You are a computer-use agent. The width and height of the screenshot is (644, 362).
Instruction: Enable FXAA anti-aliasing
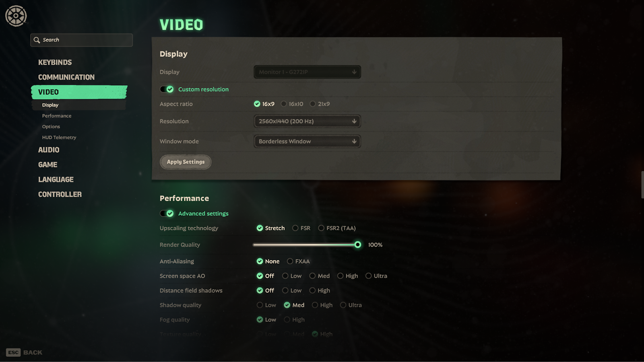point(290,261)
